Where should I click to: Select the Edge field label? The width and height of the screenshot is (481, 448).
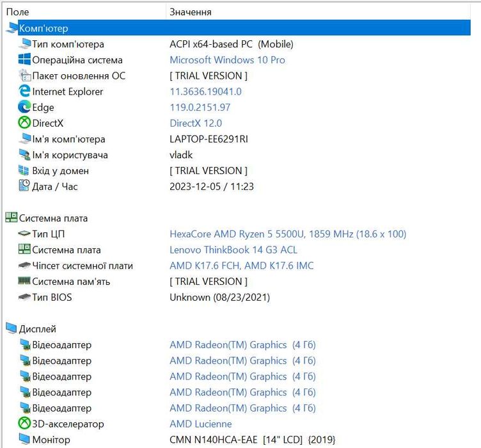tap(43, 108)
